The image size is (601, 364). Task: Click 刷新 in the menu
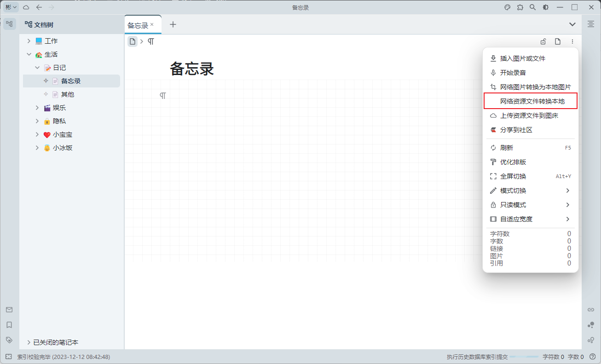tap(531, 148)
